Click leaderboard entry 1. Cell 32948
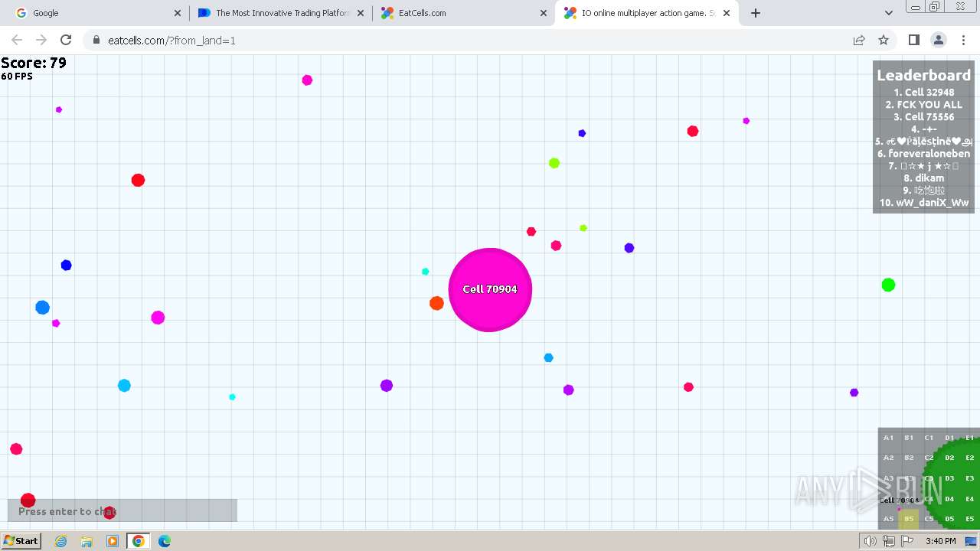 pos(923,93)
